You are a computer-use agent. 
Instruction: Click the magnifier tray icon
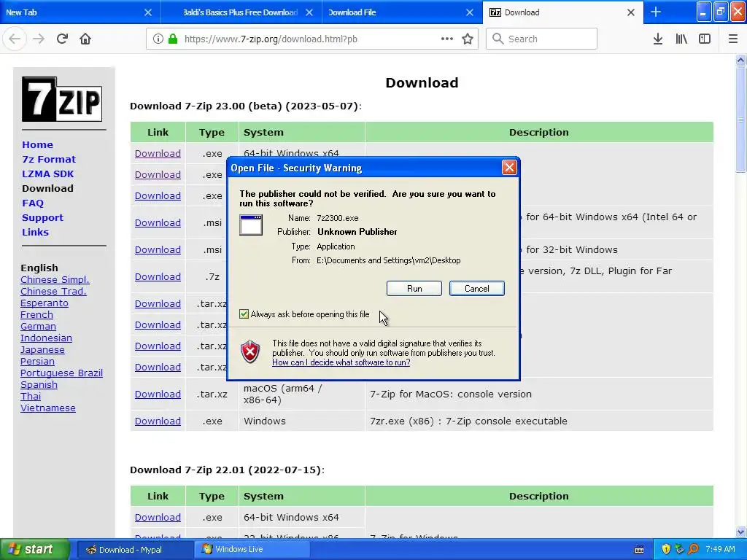[693, 549]
